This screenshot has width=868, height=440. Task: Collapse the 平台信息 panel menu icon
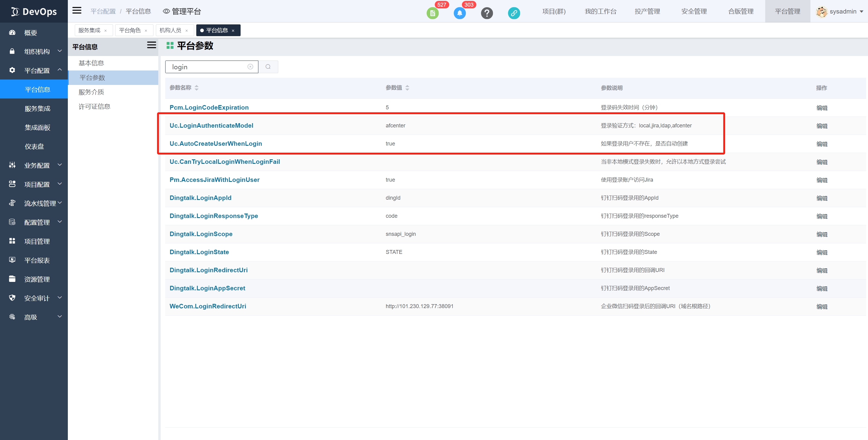click(x=151, y=45)
